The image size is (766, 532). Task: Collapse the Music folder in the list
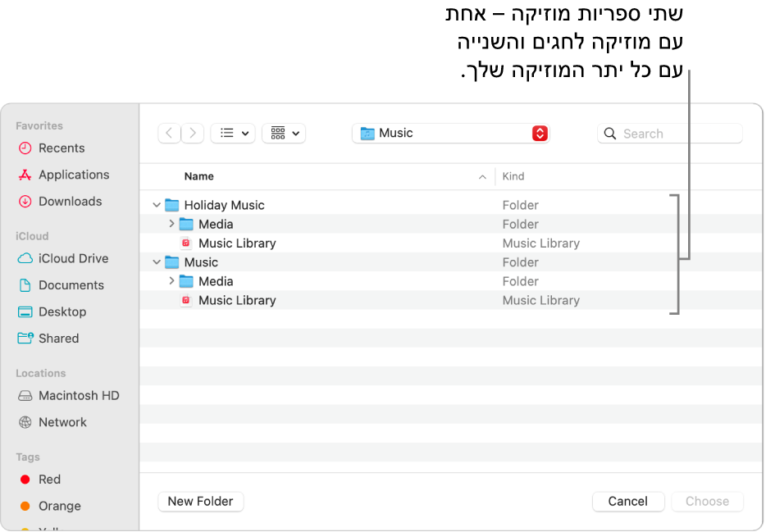tap(157, 262)
